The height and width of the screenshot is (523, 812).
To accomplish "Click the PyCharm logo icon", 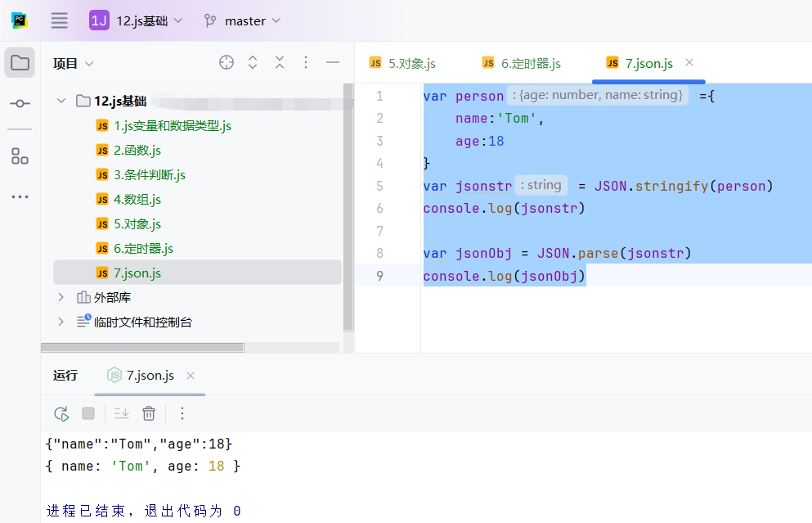I will (x=20, y=20).
